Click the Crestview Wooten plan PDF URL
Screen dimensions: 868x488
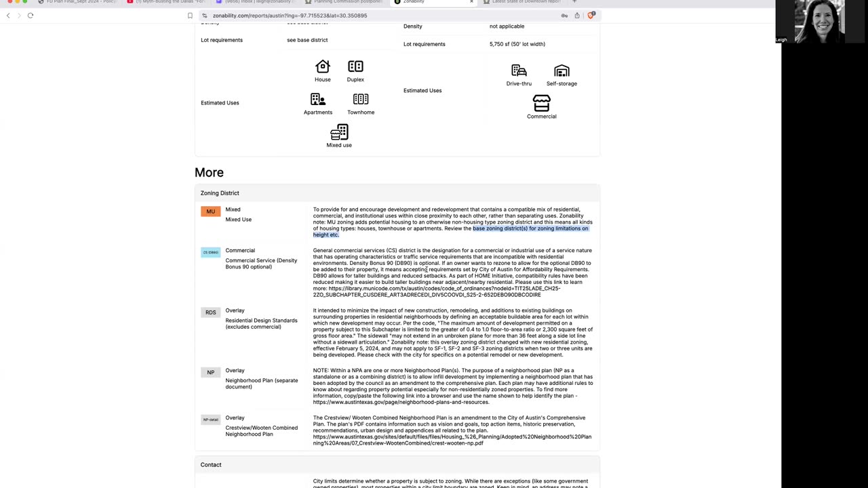pos(452,440)
